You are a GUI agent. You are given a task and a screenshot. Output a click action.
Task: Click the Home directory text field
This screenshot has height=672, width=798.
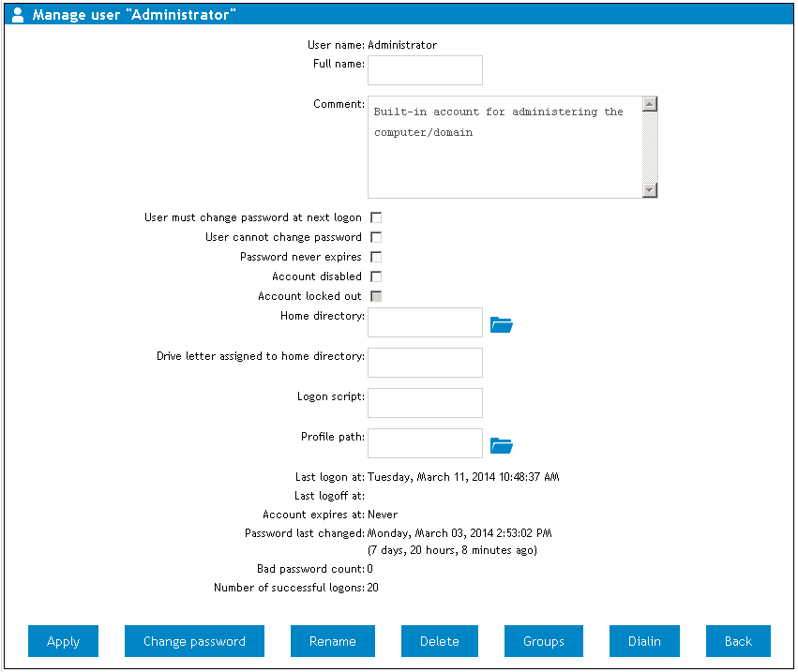click(425, 322)
